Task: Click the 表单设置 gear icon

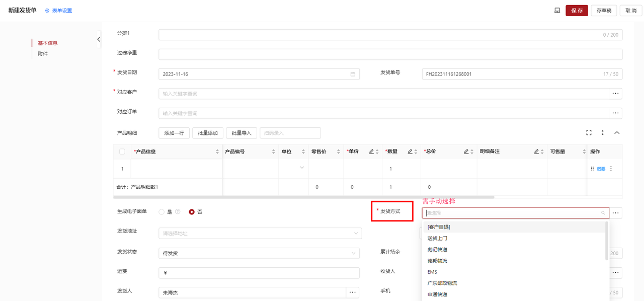Action: click(x=47, y=11)
